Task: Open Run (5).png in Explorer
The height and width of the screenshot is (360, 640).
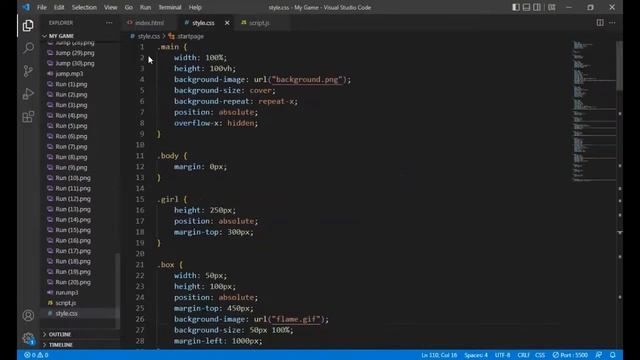Action: pyautogui.click(x=71, y=126)
